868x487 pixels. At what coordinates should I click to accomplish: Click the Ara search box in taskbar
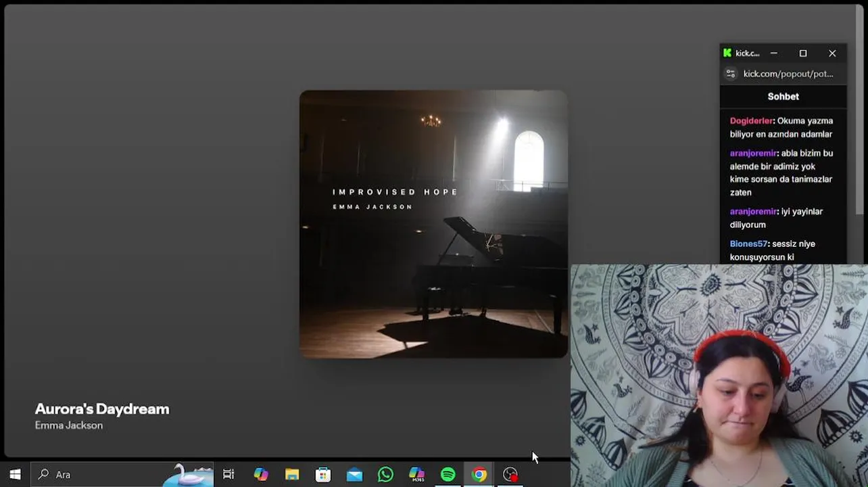click(x=122, y=475)
